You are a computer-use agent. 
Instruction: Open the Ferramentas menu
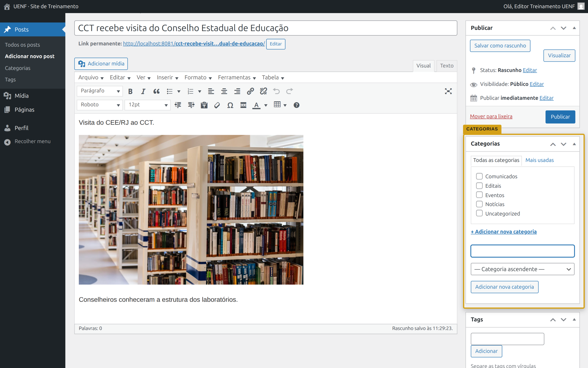click(x=237, y=78)
